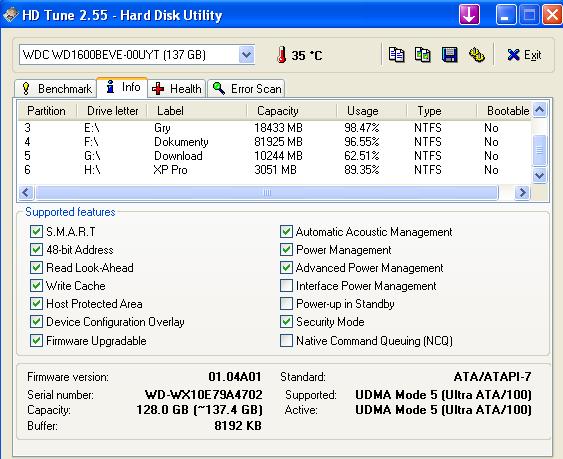
Task: Click the 96.55% usage value
Action: [362, 142]
